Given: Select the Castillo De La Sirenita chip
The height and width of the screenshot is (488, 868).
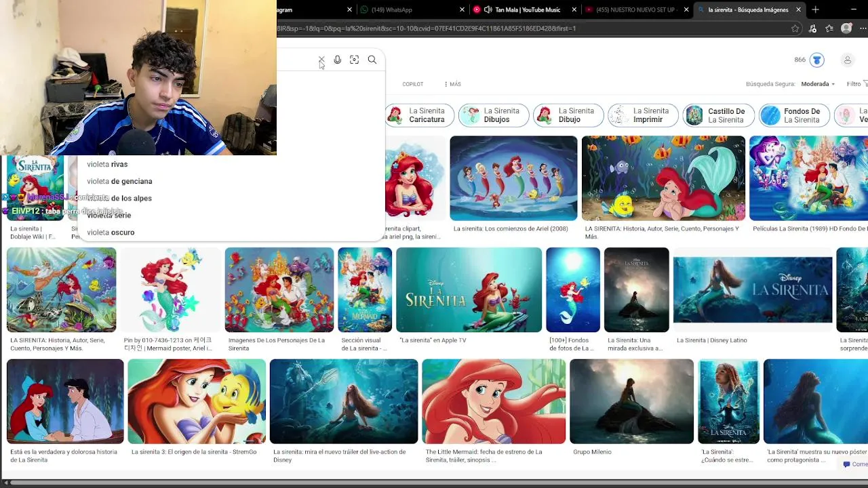Looking at the screenshot, I should point(719,115).
